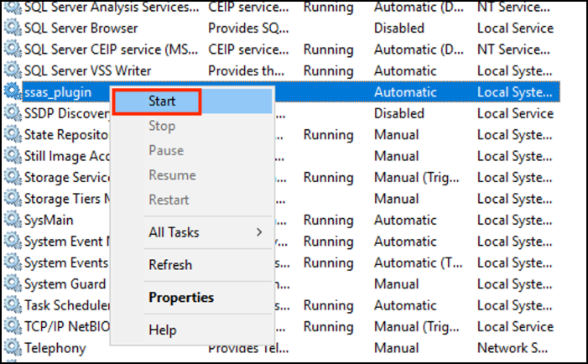Select Refresh in the context menu
This screenshot has width=588, height=364.
pos(170,265)
